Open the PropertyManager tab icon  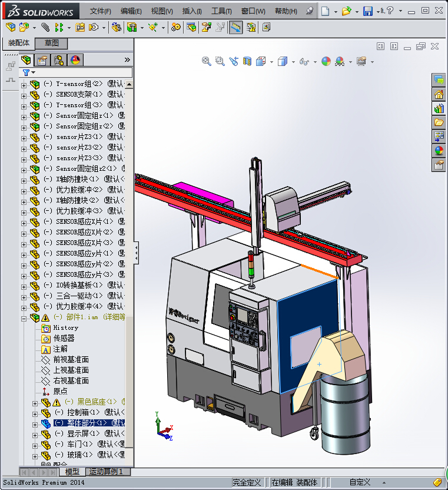pyautogui.click(x=42, y=59)
